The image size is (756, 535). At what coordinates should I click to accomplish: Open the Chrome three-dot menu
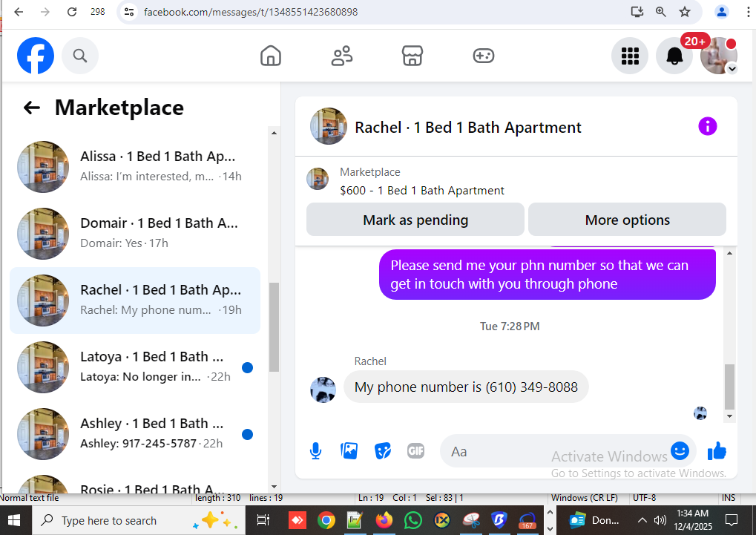[x=748, y=12]
